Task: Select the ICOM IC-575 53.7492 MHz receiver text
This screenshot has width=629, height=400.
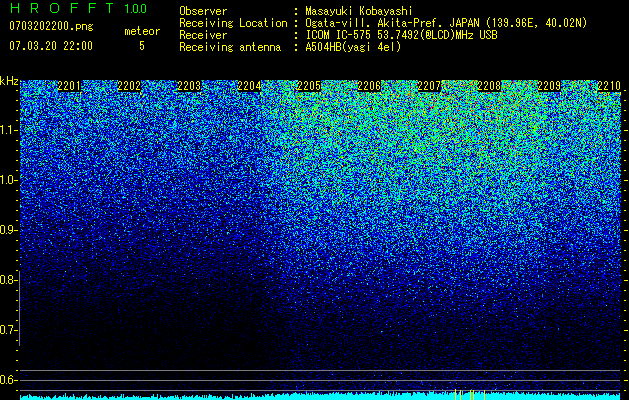Action: coord(402,35)
